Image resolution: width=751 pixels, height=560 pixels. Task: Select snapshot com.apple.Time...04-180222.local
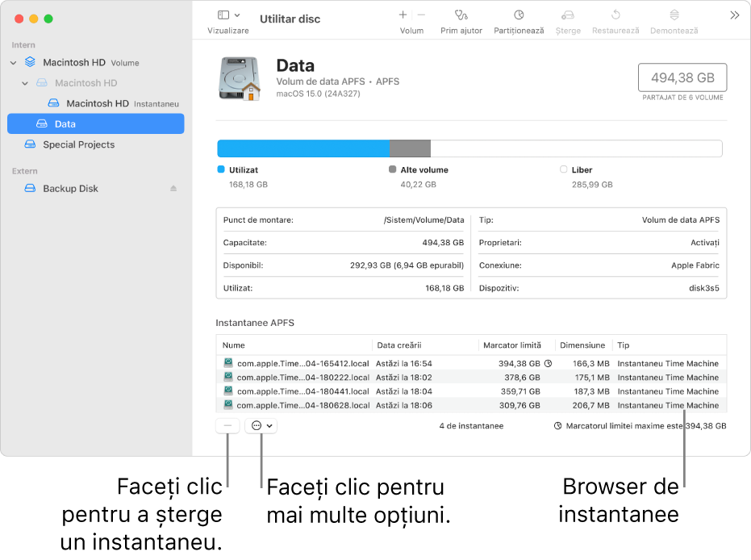(471, 377)
